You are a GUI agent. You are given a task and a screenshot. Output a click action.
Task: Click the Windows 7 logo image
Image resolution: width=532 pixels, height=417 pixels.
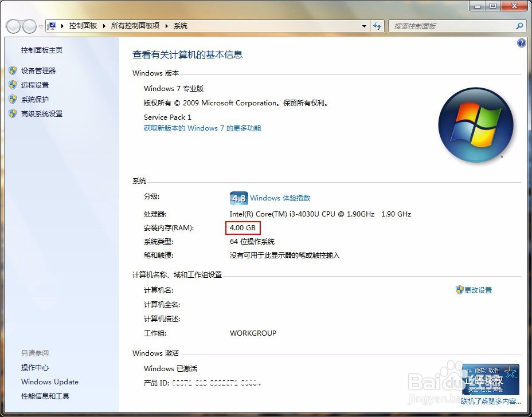coord(476,125)
